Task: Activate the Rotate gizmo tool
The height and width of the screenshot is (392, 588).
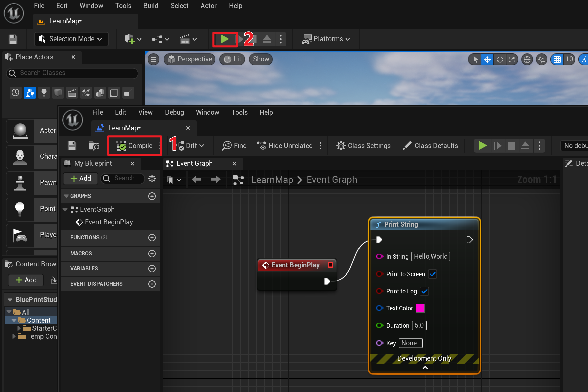Action: coord(500,59)
